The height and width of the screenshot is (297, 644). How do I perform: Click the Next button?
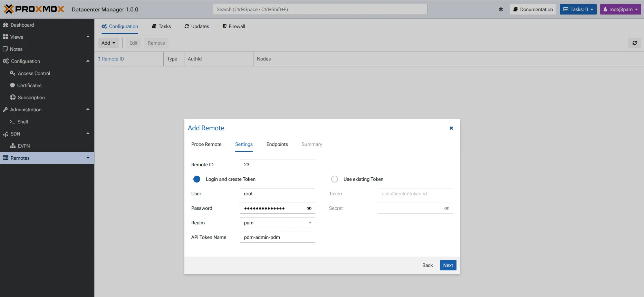(448, 265)
